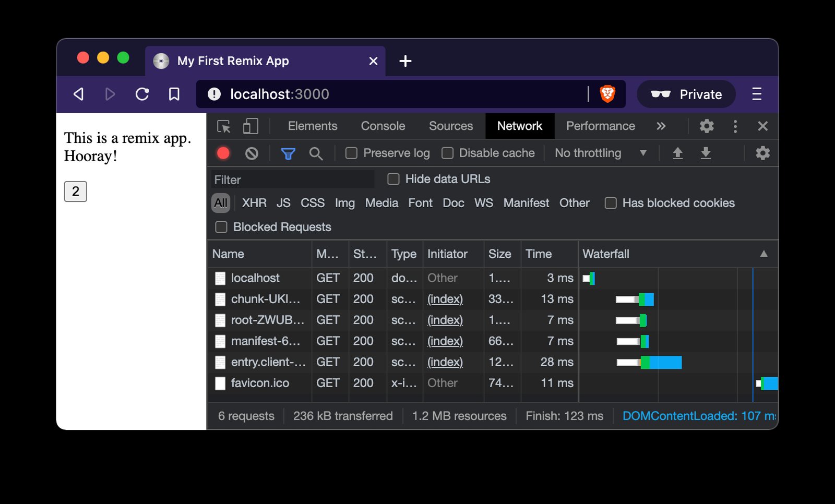Check Has blocked cookies
This screenshot has width=835, height=504.
click(x=611, y=203)
